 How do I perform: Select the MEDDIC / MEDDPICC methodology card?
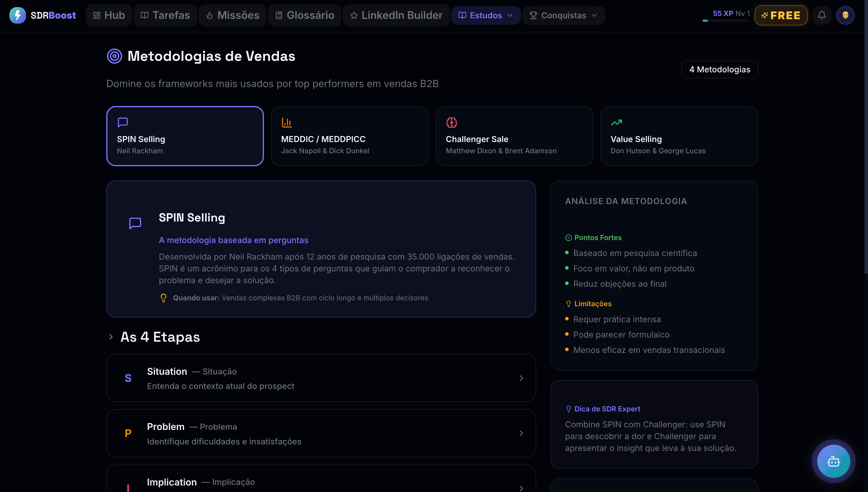[350, 136]
